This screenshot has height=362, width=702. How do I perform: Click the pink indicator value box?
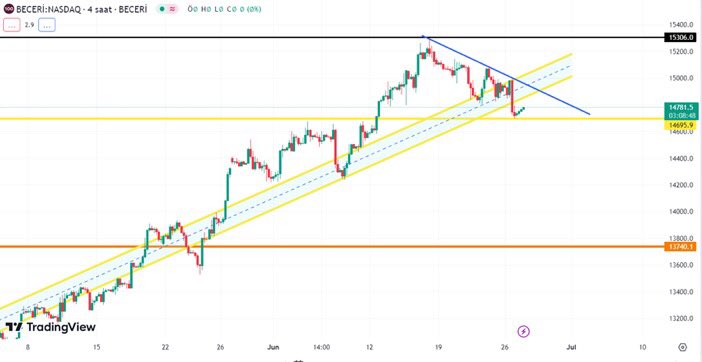[12, 25]
